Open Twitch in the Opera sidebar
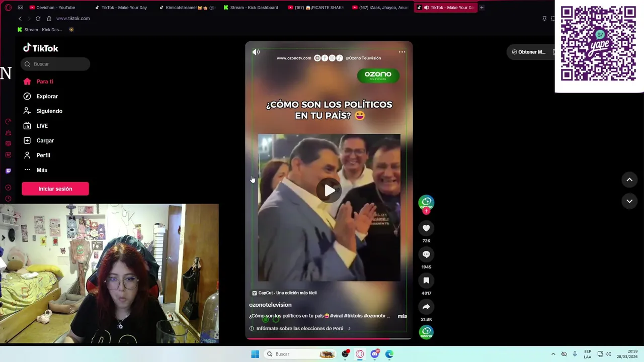644x362 pixels. coord(8,171)
